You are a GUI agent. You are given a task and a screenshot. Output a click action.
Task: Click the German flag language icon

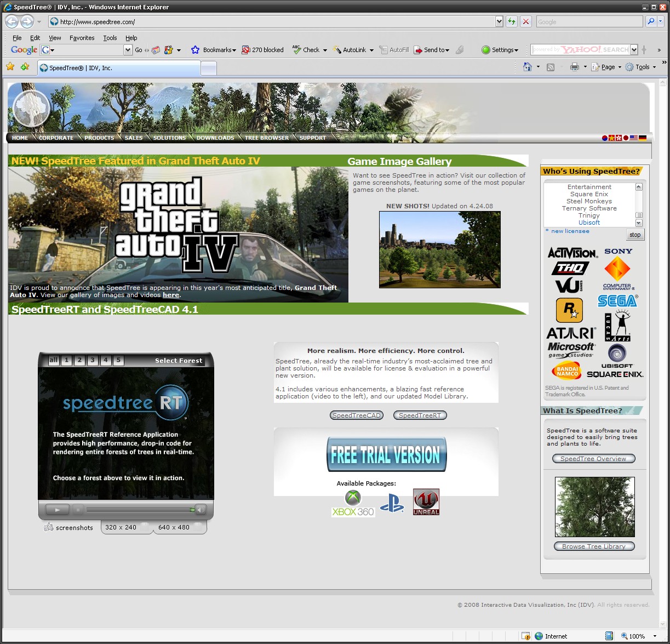pos(643,138)
